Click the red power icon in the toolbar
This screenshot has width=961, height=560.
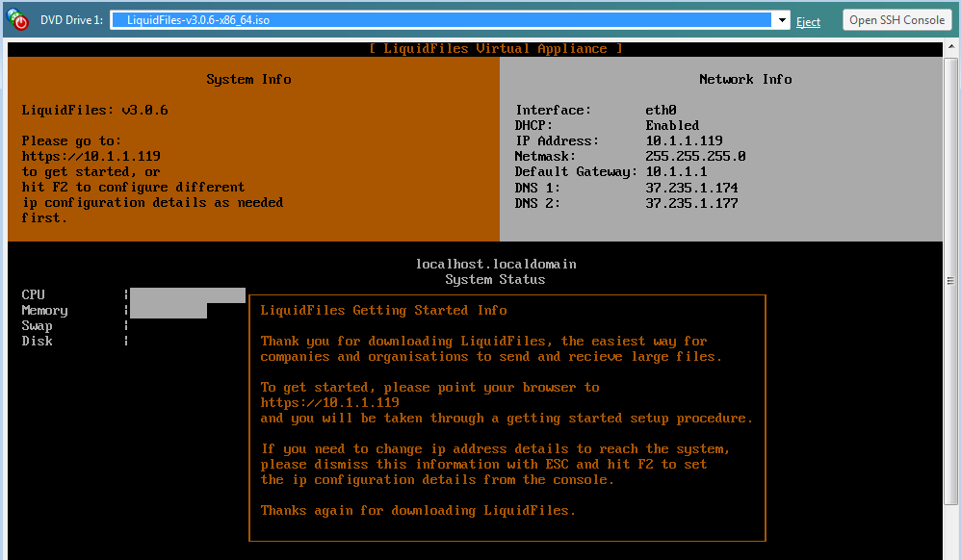coord(17,20)
